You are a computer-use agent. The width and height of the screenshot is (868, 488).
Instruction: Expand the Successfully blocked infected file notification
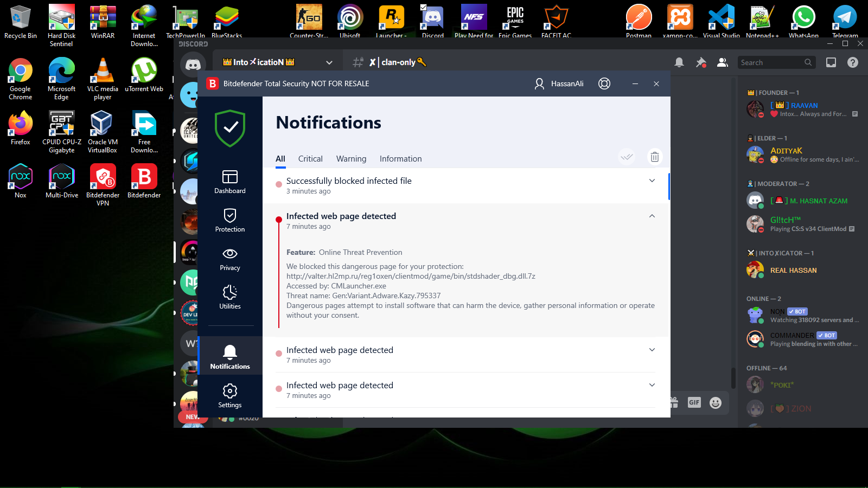[652, 181]
